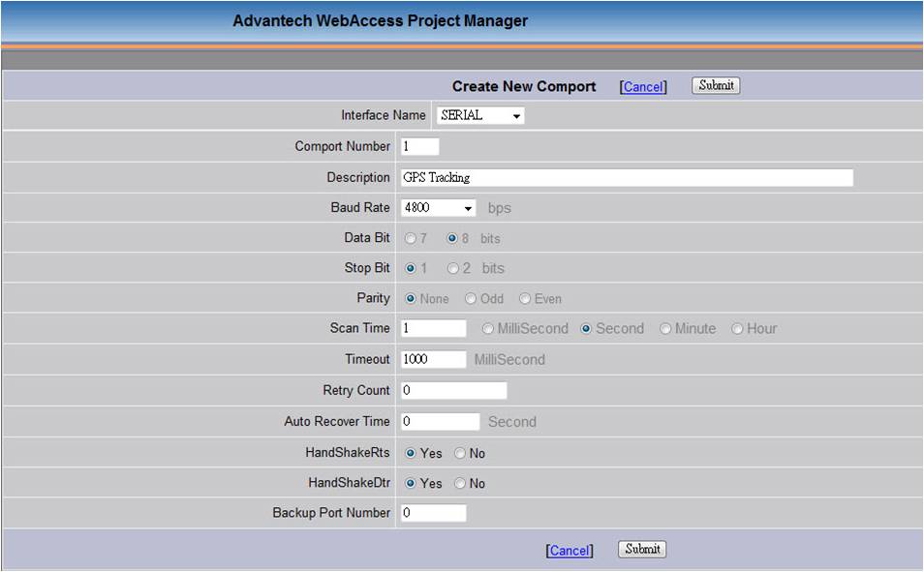Viewport: 924px width, 572px height.
Task: Click the Interface Name label
Action: tap(383, 115)
